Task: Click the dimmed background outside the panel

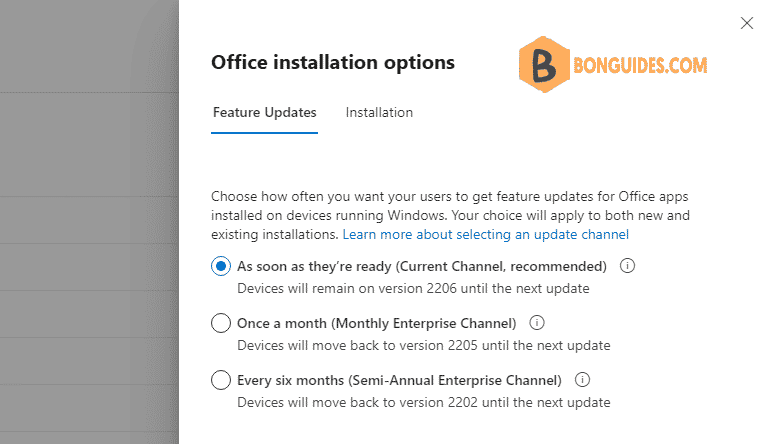Action: click(89, 222)
